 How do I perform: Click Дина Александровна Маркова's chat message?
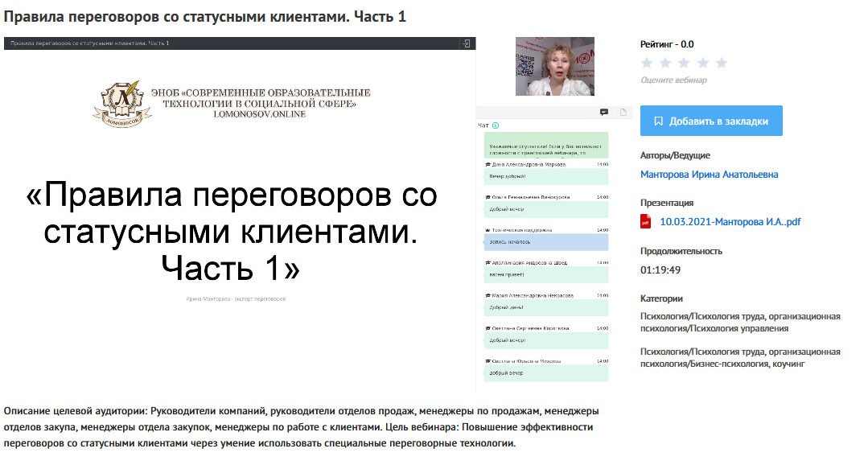(x=545, y=175)
